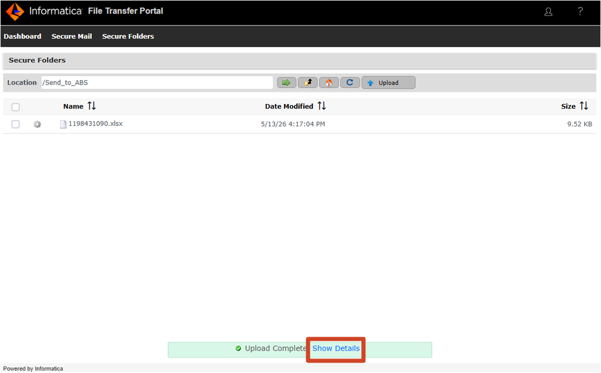
Task: Click the Name column header
Action: (73, 106)
